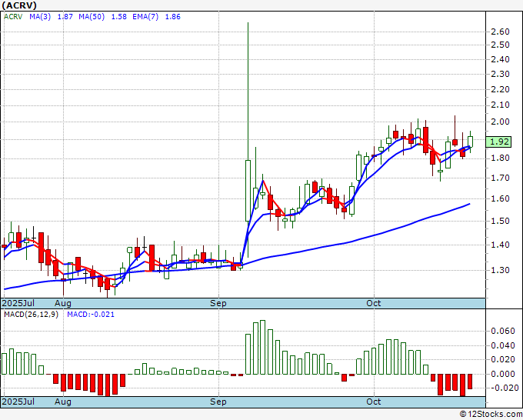Click the 0.040 MACD axis label
This screenshot has height=420, width=523.
click(503, 345)
